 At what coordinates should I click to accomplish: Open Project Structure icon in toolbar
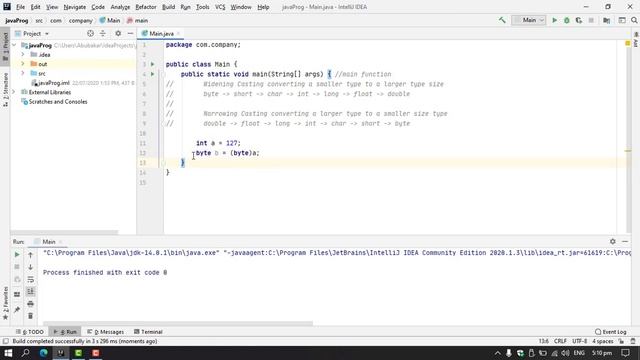607,20
